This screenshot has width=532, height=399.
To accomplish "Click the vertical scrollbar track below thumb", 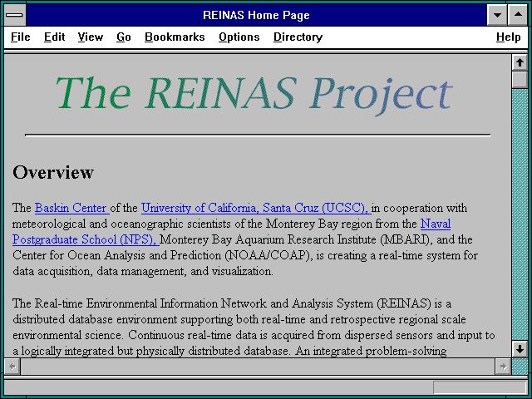I will [x=520, y=214].
